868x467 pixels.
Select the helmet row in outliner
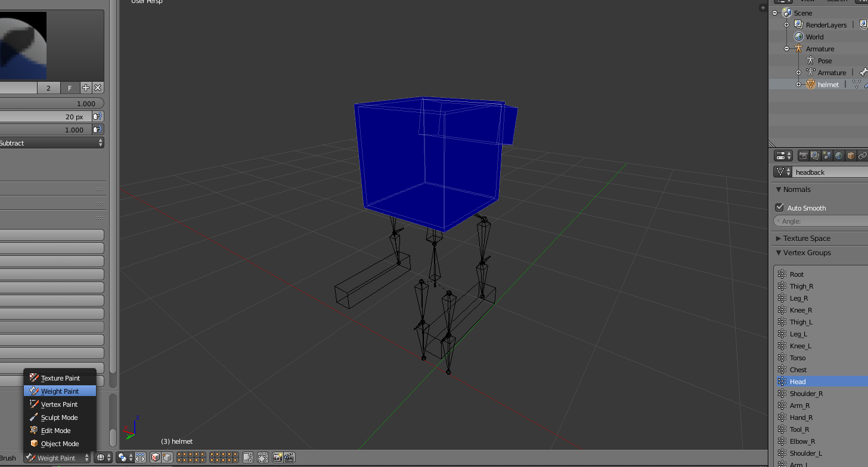click(x=818, y=84)
